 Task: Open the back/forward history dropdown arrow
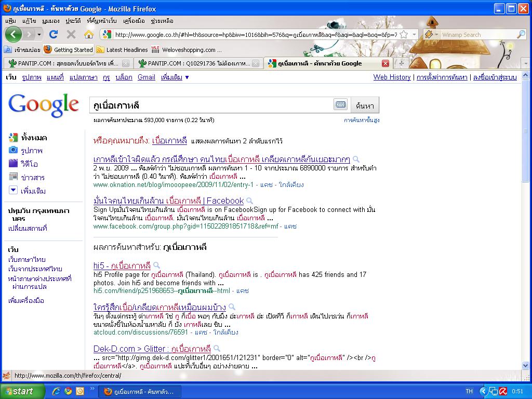39,35
